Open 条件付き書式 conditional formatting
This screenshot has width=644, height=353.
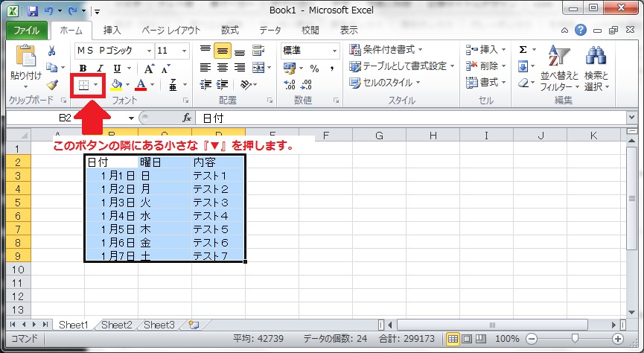coord(385,50)
